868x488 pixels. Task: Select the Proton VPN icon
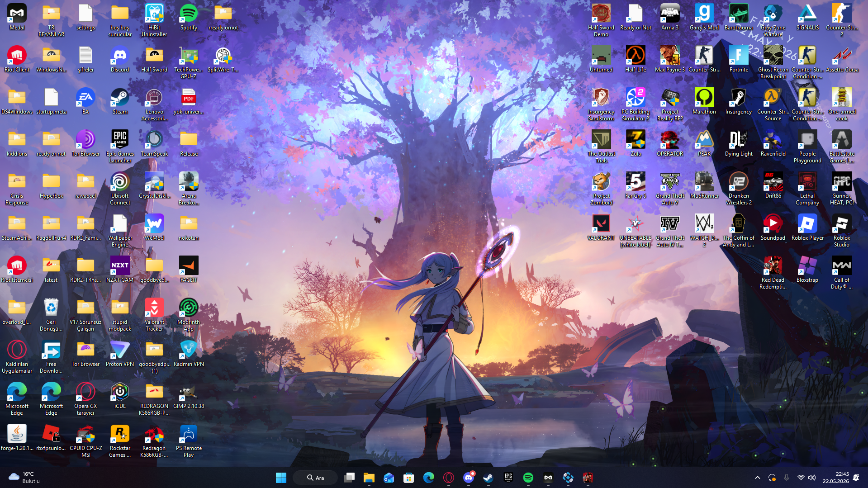click(120, 354)
